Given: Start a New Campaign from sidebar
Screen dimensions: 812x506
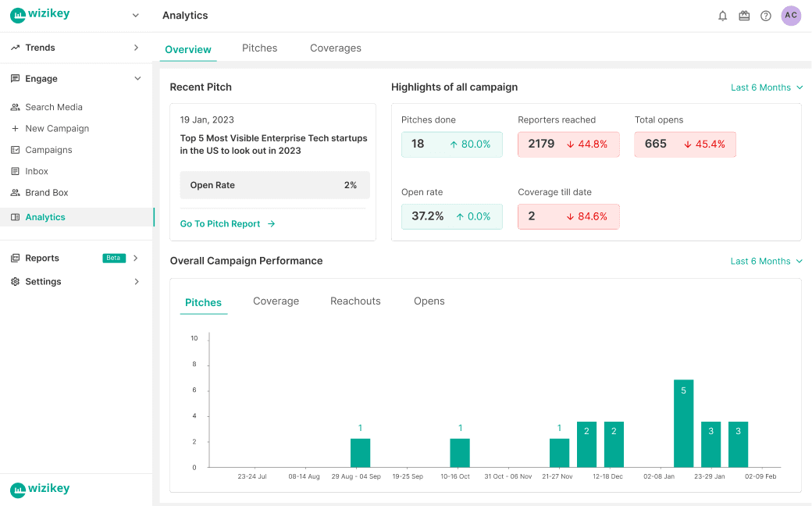Looking at the screenshot, I should click(57, 128).
